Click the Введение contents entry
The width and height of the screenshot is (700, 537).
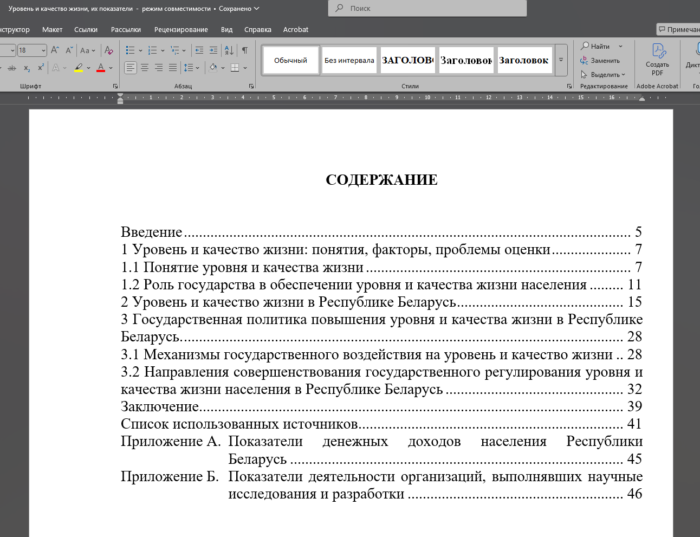pos(382,232)
